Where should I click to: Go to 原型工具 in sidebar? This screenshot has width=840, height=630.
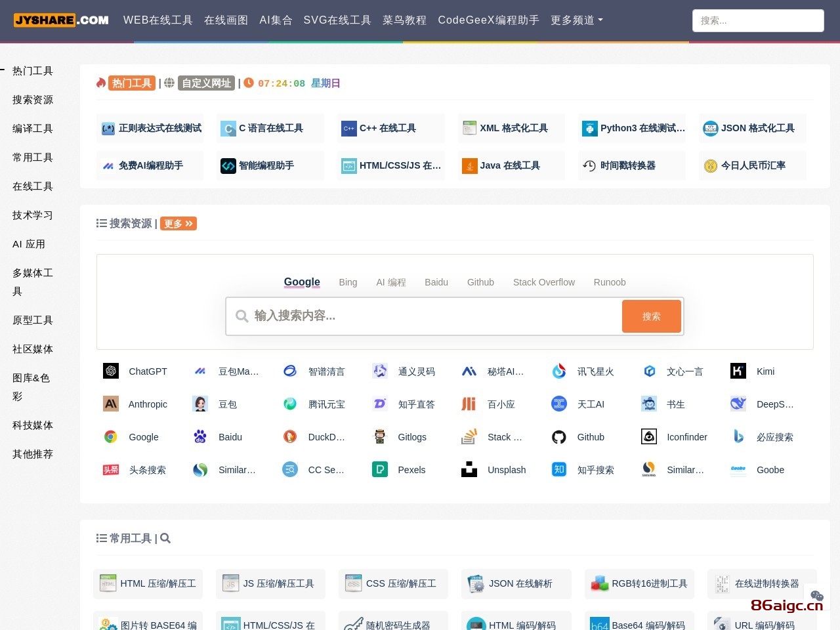coord(33,320)
